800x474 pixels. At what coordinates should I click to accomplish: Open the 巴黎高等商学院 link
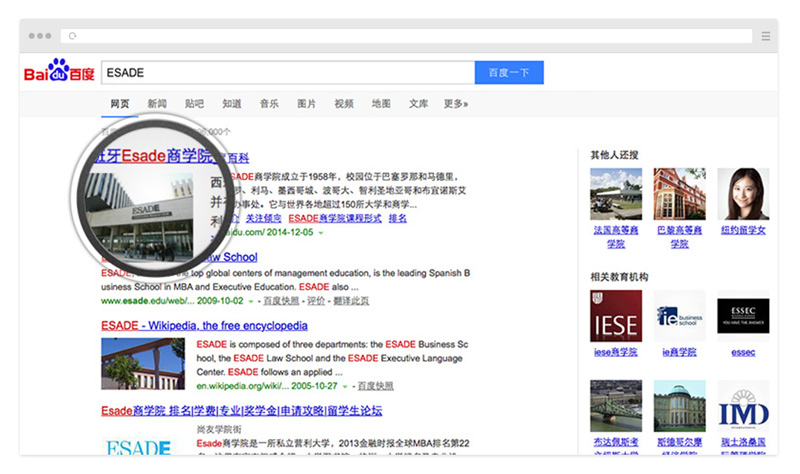pos(680,237)
